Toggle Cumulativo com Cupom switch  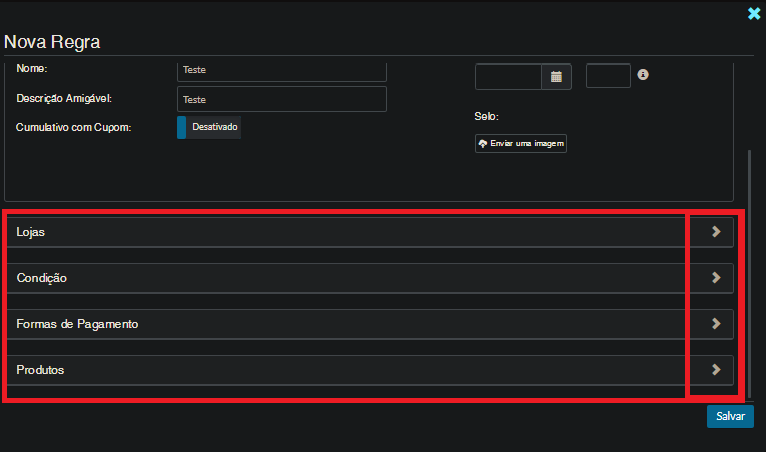(209, 127)
